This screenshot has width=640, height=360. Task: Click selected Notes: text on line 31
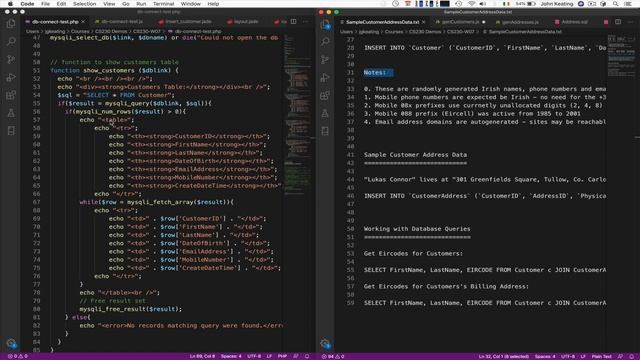(x=375, y=72)
